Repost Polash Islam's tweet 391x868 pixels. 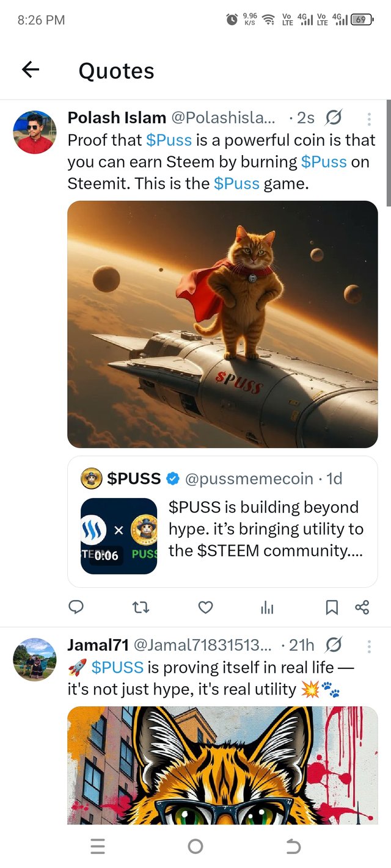141,607
